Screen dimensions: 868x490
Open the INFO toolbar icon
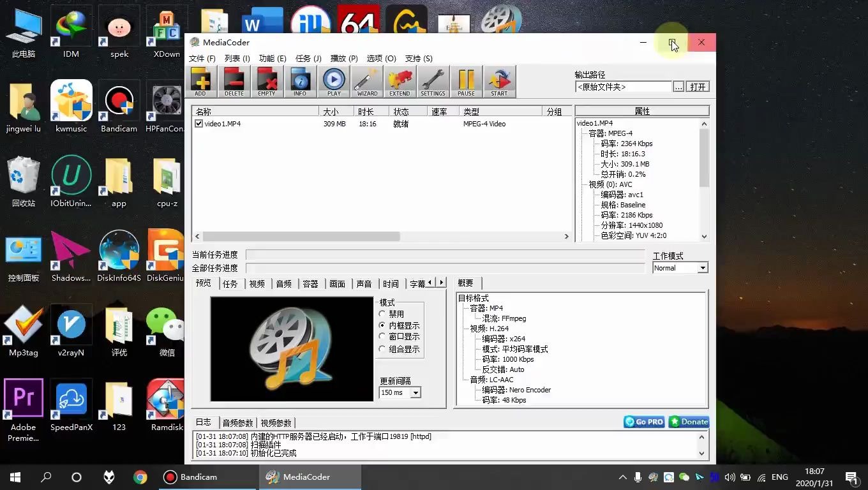coord(300,82)
